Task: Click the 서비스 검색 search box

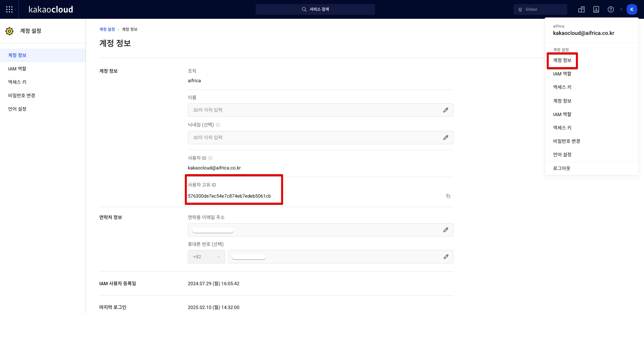Action: click(x=315, y=9)
